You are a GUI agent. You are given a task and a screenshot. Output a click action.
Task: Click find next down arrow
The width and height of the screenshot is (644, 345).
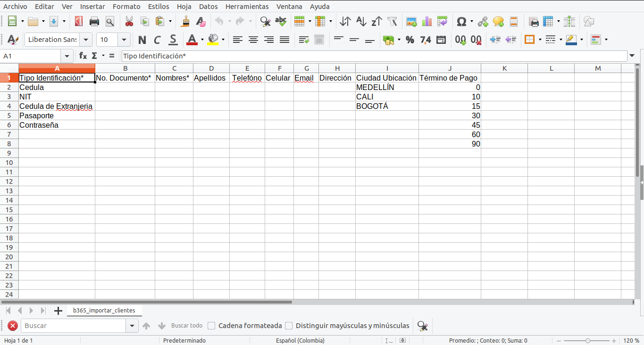[162, 326]
